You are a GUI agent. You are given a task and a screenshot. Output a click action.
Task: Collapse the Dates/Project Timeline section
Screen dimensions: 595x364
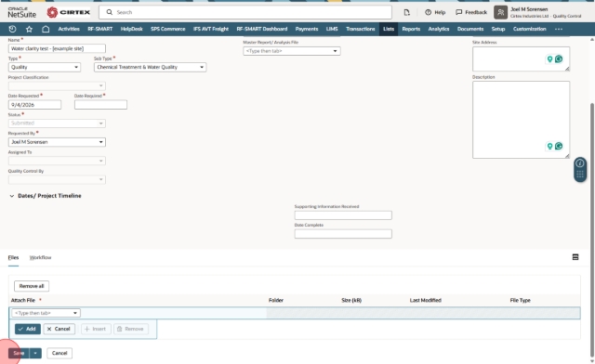[12, 196]
